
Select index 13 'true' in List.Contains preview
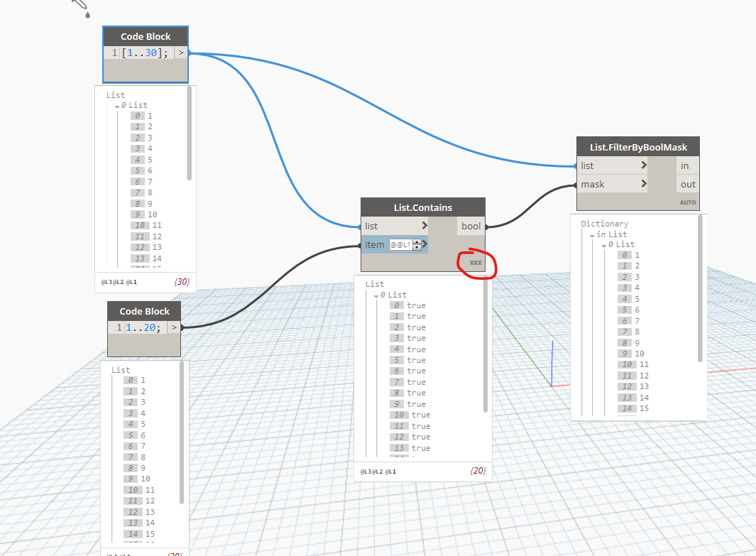tap(410, 448)
